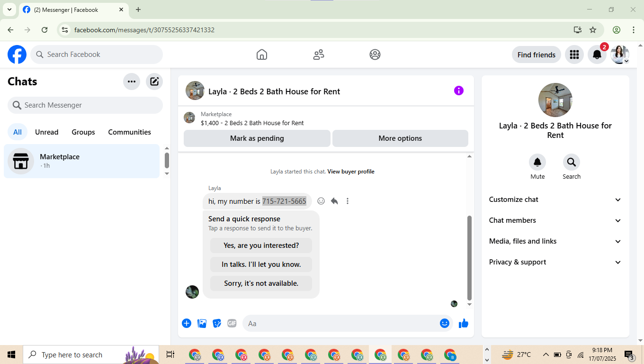Open the weather widget showing 27°C
Screen dimensions: 644x364
[x=517, y=355]
